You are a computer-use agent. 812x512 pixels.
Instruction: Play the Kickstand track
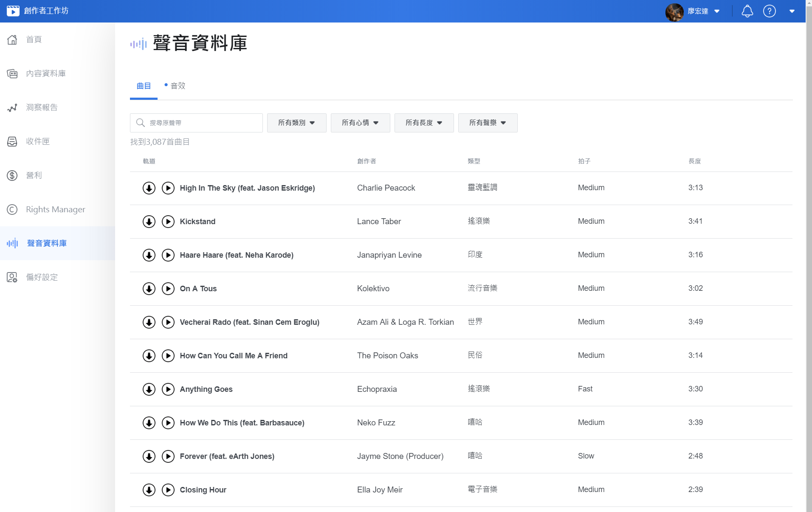168,222
